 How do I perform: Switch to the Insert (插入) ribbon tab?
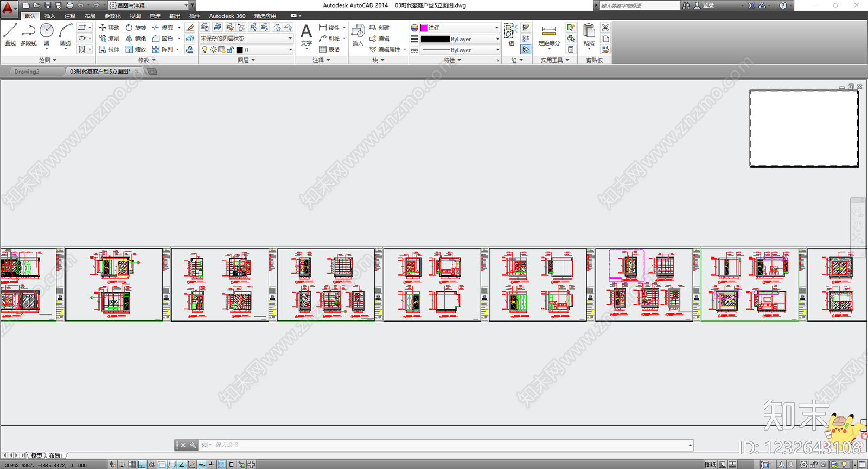[50, 16]
